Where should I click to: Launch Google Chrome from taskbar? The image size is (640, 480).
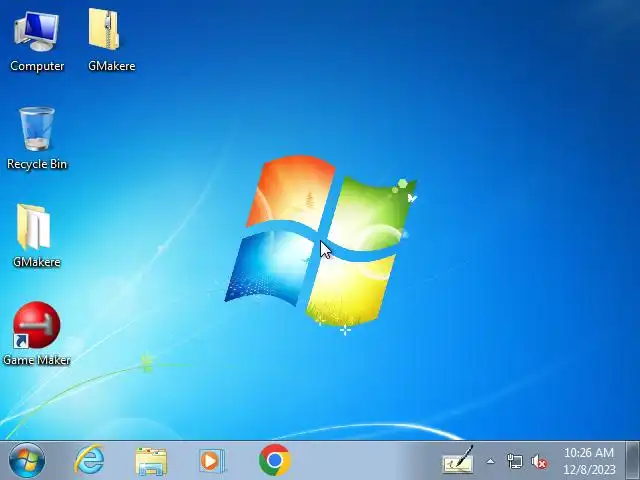275,460
